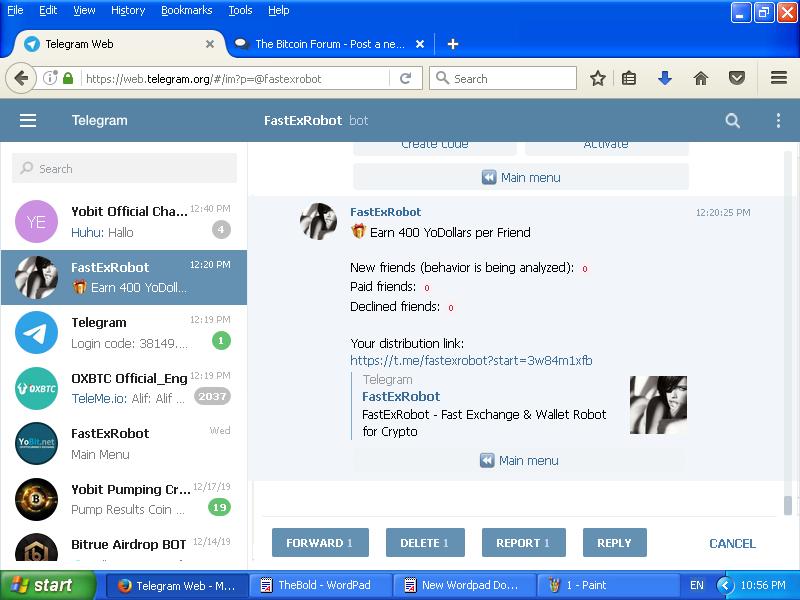The height and width of the screenshot is (600, 800).
Task: Report the selected message
Action: [523, 542]
